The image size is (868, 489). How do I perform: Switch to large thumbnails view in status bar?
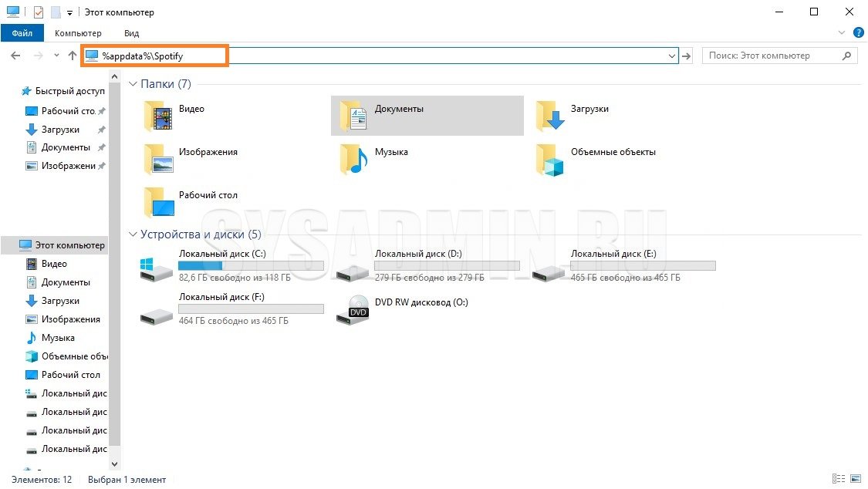[x=854, y=480]
